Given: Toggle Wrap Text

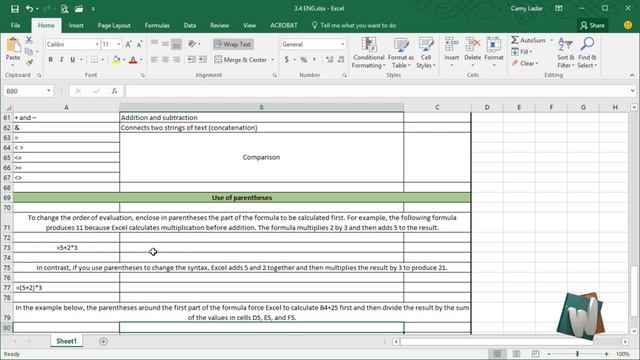Looking at the screenshot, I should (233, 44).
